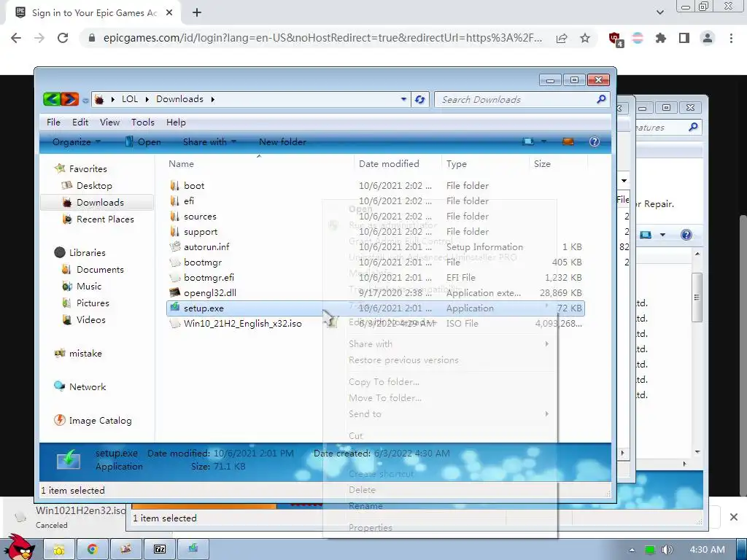The height and width of the screenshot is (560, 747).
Task: Open the Tools menu
Action: 143,122
